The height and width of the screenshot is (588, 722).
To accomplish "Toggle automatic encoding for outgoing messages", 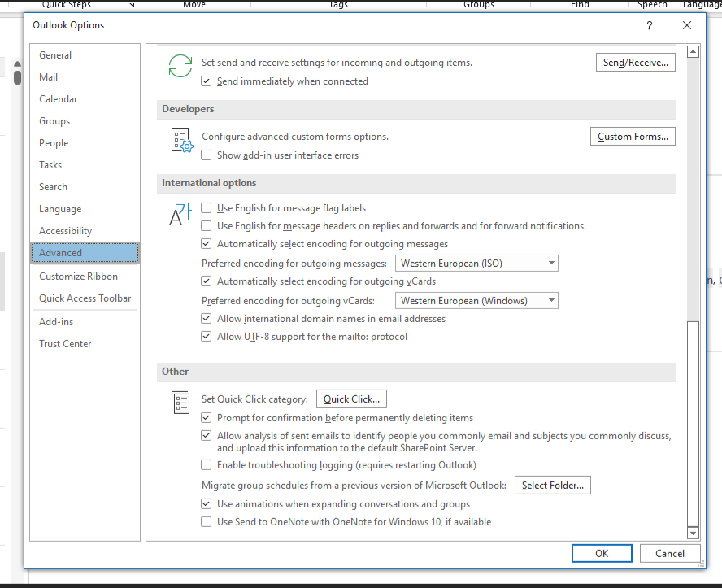I will [207, 244].
